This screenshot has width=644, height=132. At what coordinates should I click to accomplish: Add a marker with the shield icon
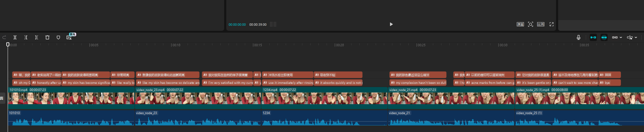[x=58, y=37]
